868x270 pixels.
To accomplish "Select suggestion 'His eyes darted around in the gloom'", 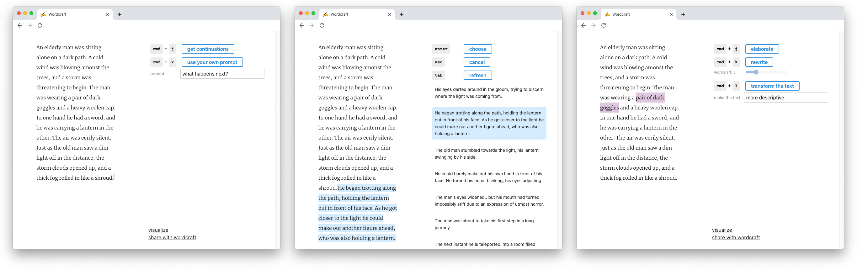I will (489, 93).
